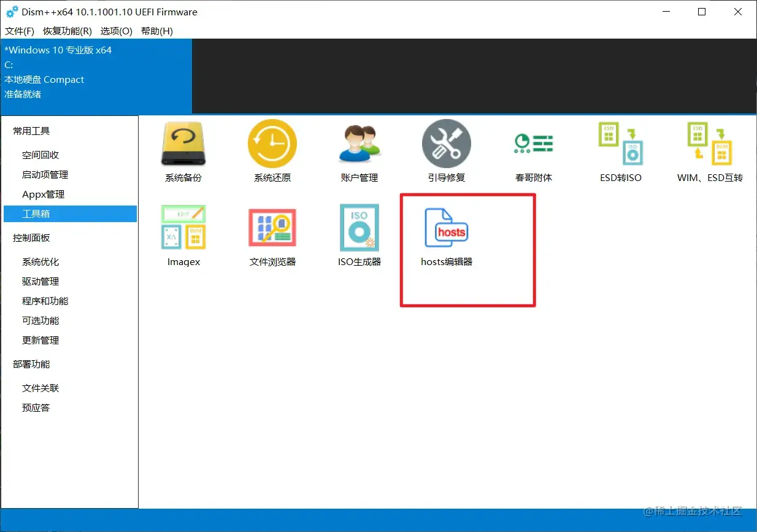Open the WIM、ESD互转 converter icon

pos(710,144)
